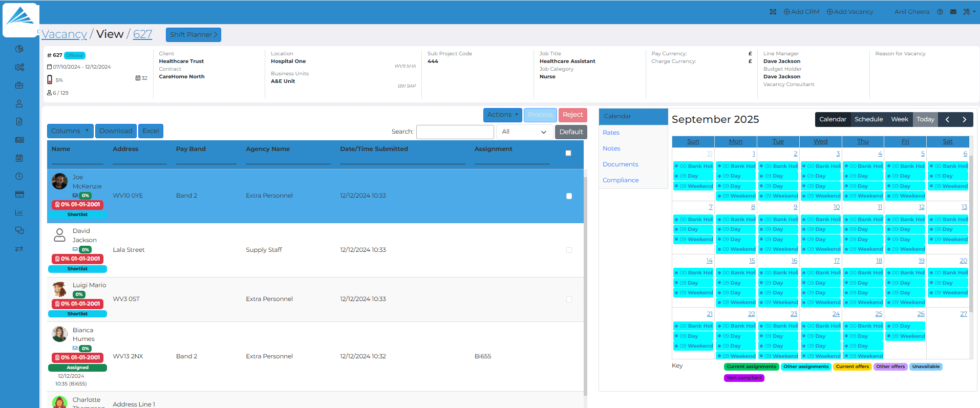Click Add Vacancy in the top bar
The width and height of the screenshot is (980, 408).
pyautogui.click(x=849, y=12)
